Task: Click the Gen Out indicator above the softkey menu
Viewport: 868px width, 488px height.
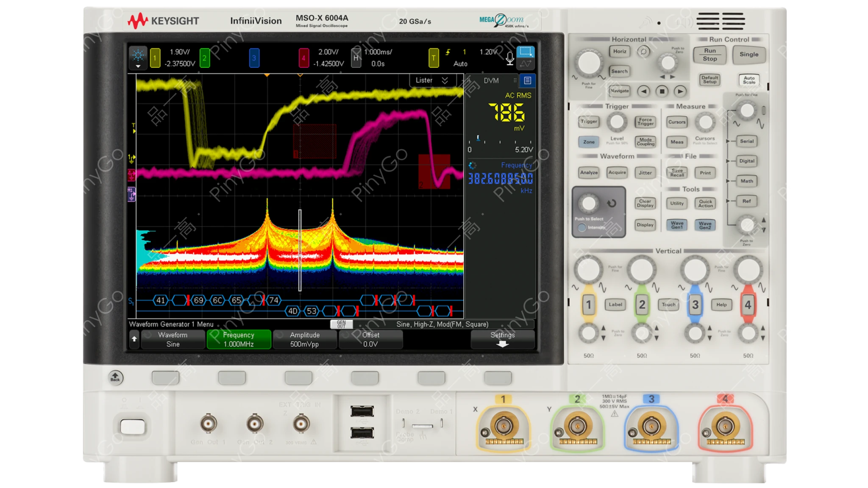Action: (342, 324)
